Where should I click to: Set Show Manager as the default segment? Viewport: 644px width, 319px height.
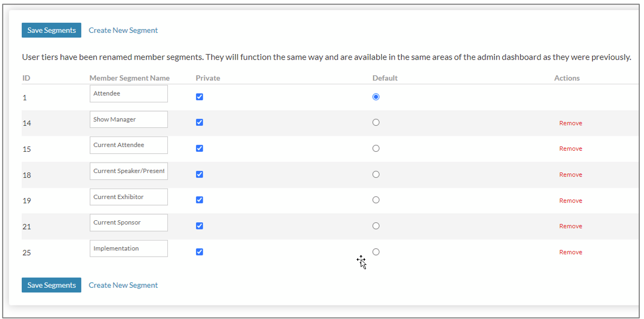[x=376, y=123]
